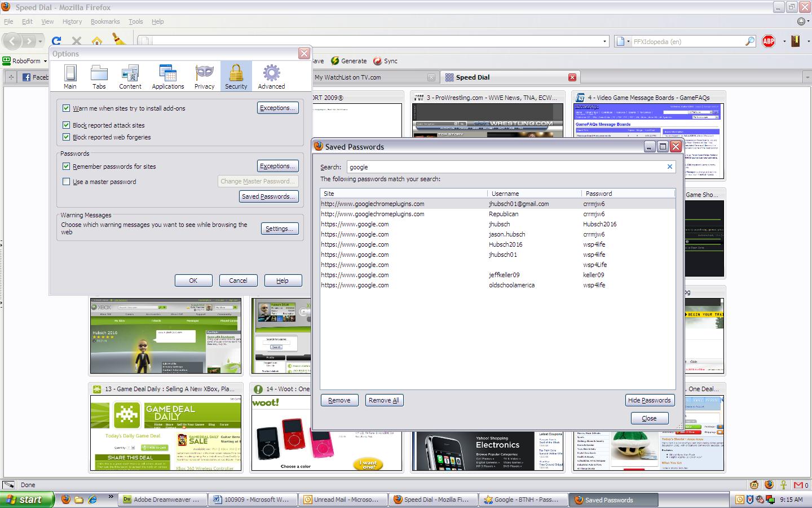Screen dimensions: 812x508
Task: Open the search engine selector dropdown
Action: point(623,41)
